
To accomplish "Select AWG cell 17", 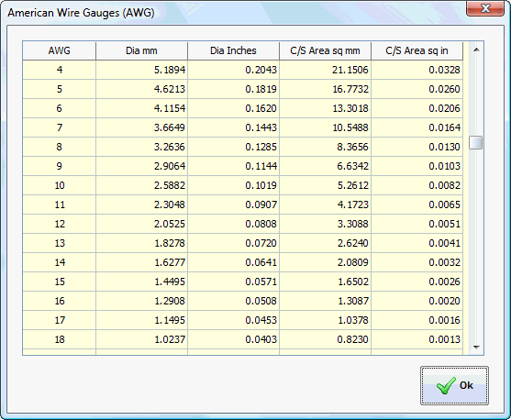I will (60, 320).
